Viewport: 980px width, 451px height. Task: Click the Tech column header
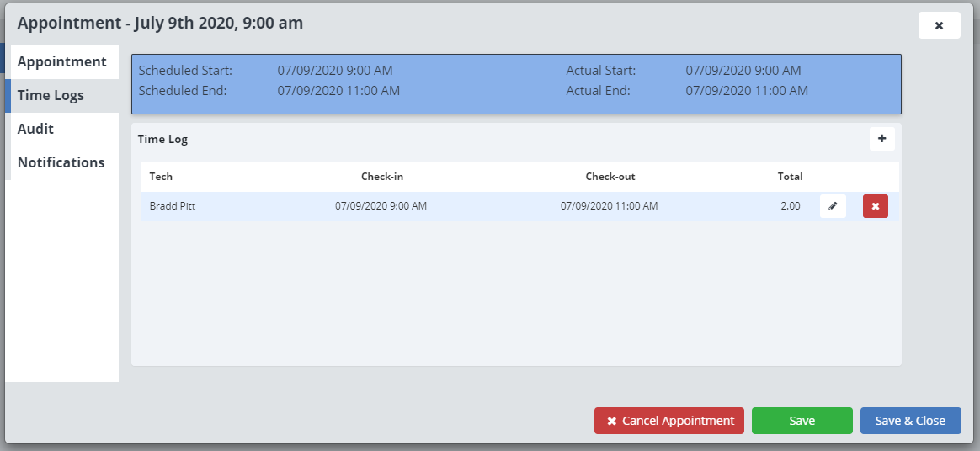pyautogui.click(x=161, y=177)
